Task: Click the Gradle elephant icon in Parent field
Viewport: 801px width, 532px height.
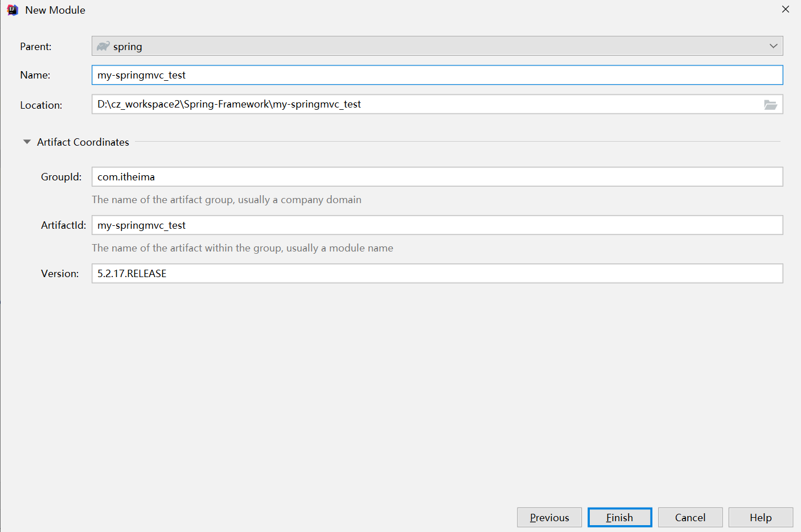Action: 103,46
